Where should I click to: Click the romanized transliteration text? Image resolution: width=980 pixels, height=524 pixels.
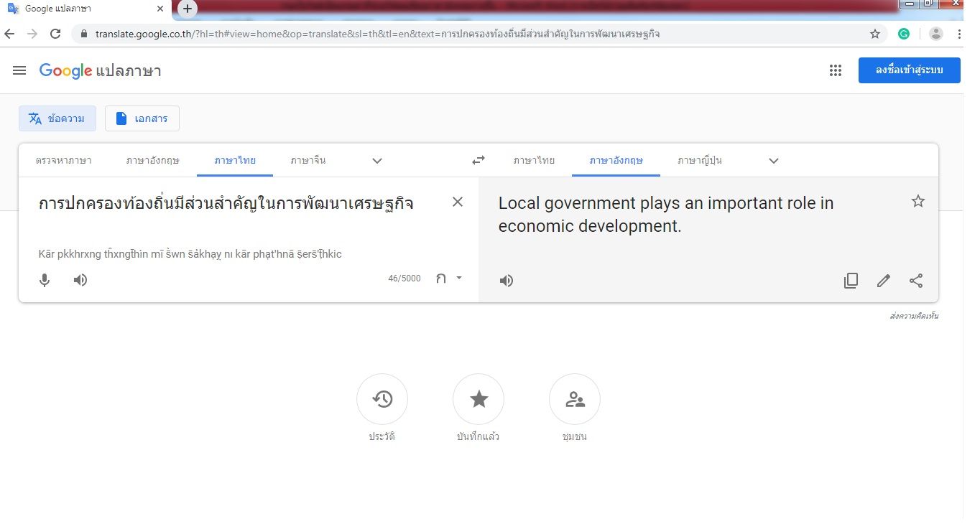[190, 254]
